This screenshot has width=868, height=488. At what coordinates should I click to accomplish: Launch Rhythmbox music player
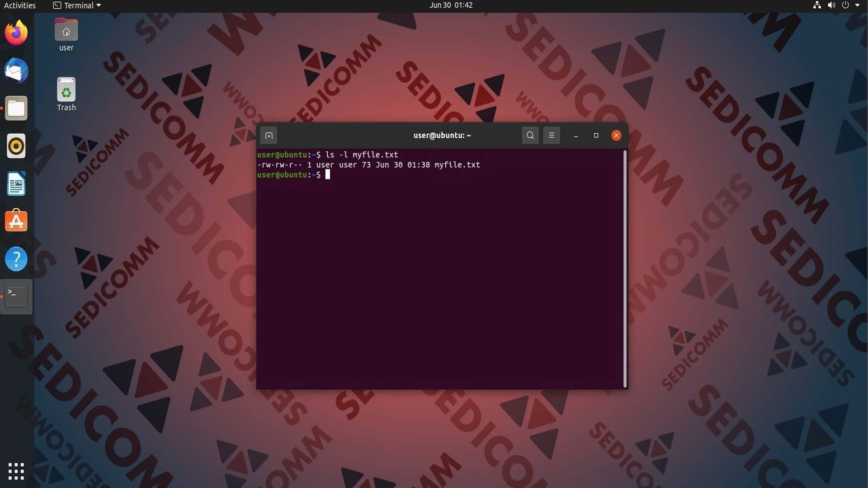[x=16, y=146]
